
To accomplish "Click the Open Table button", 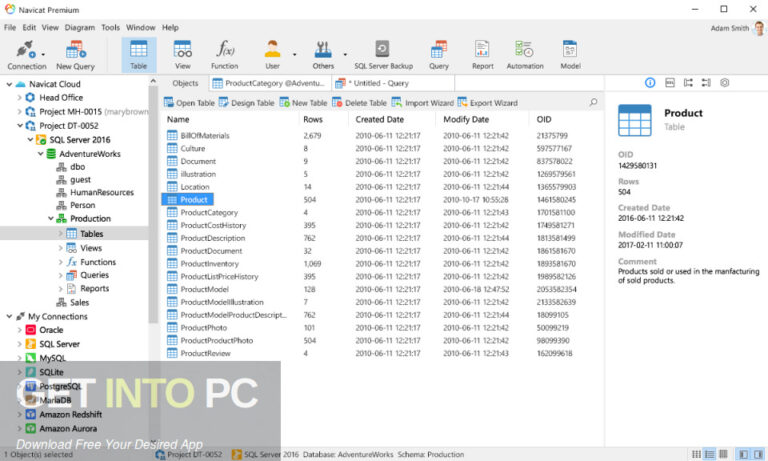I will point(189,102).
